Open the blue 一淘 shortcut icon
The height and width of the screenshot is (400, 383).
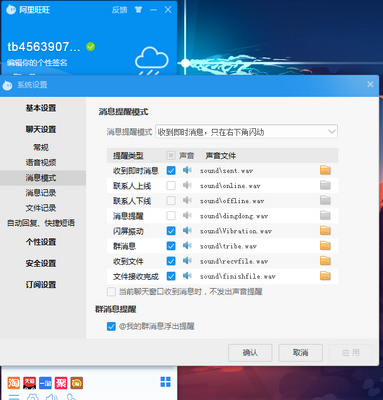tap(45, 383)
